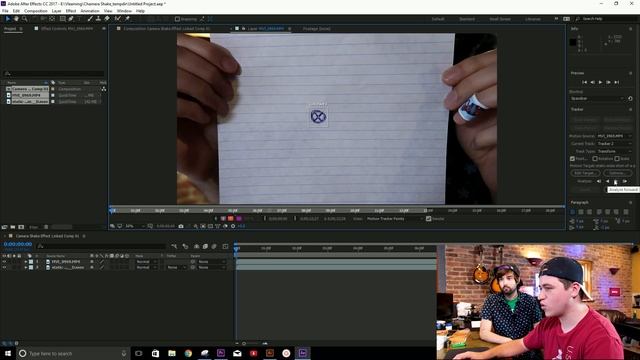
Task: Open the Animation menu
Action: pos(90,11)
